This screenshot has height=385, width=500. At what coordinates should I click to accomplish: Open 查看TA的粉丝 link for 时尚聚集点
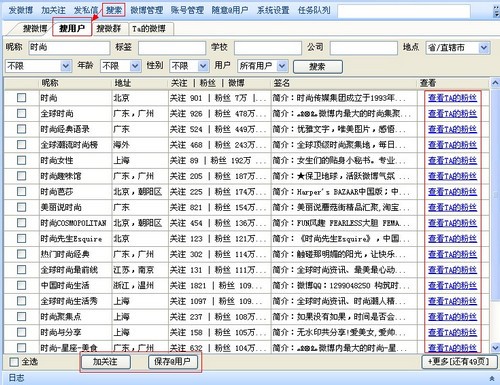[452, 317]
